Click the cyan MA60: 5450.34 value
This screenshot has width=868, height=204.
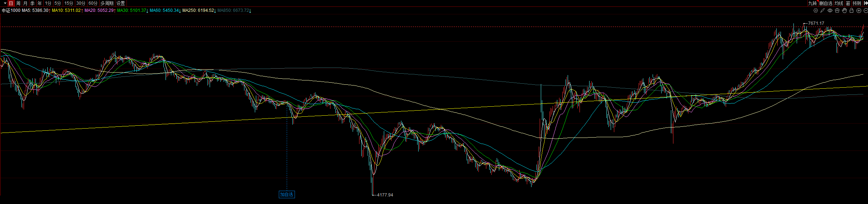point(164,10)
